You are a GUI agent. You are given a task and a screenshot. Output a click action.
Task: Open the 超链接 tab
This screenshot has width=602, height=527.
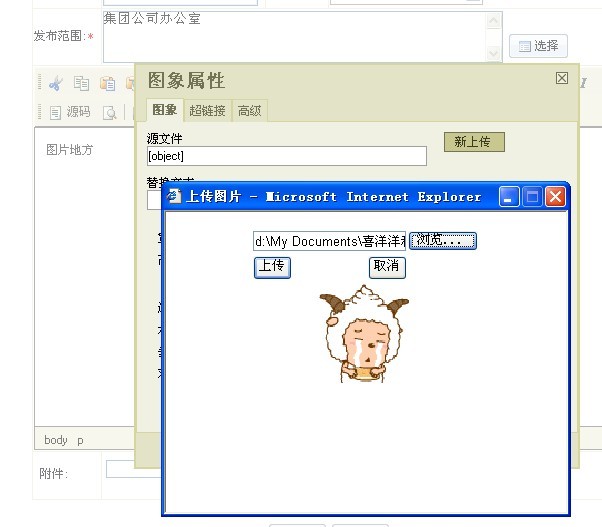pyautogui.click(x=207, y=111)
